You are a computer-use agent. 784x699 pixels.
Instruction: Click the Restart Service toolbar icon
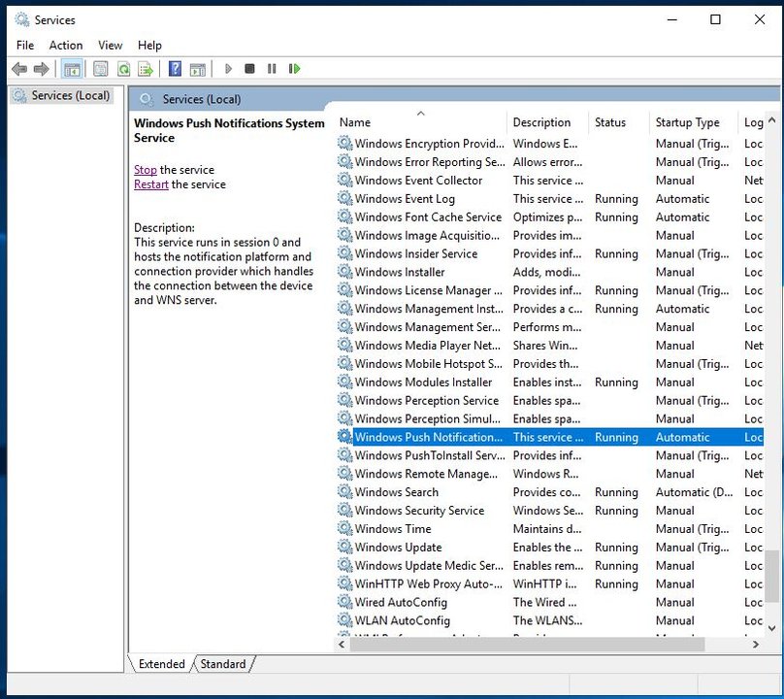(294, 69)
